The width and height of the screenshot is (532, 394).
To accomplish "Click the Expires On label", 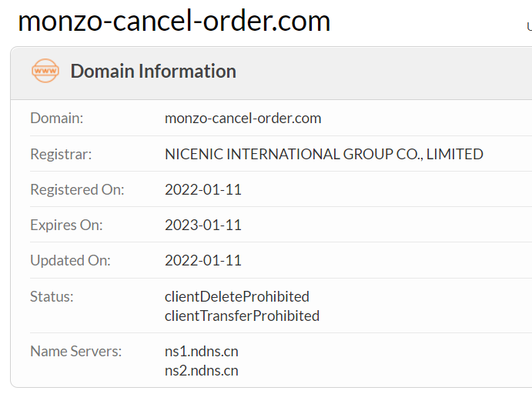I will click(x=66, y=225).
